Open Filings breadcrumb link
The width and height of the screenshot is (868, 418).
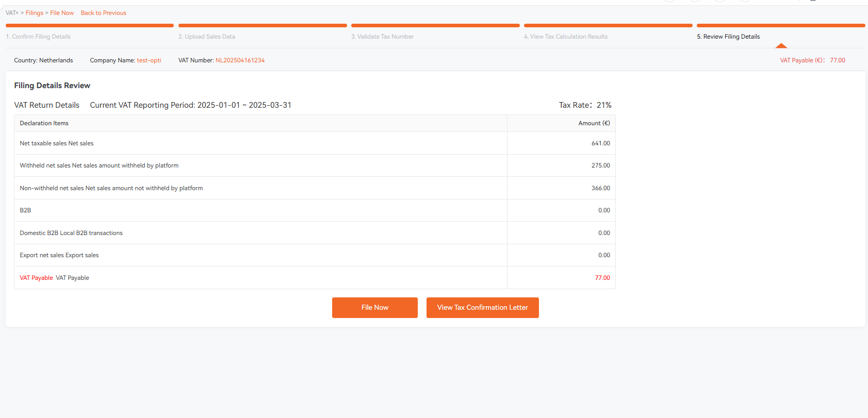35,13
